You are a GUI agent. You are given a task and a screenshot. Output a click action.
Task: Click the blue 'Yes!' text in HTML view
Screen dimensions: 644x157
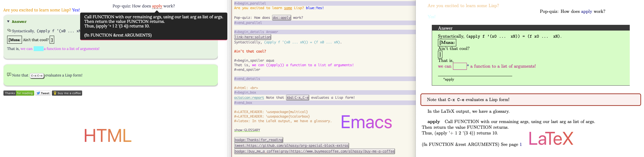pyautogui.click(x=76, y=10)
